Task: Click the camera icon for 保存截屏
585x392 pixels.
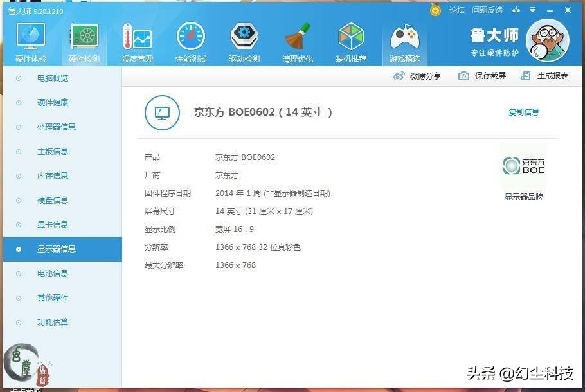Action: [464, 75]
